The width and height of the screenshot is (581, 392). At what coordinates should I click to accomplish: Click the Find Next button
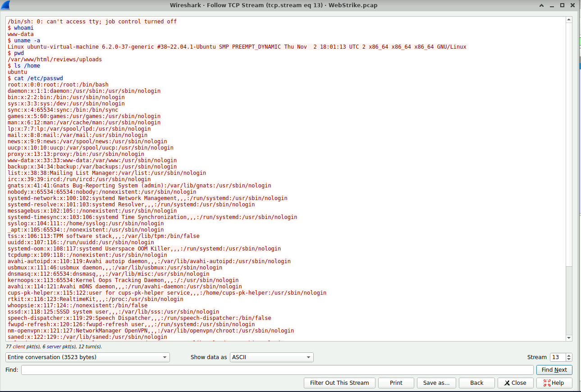pyautogui.click(x=554, y=370)
